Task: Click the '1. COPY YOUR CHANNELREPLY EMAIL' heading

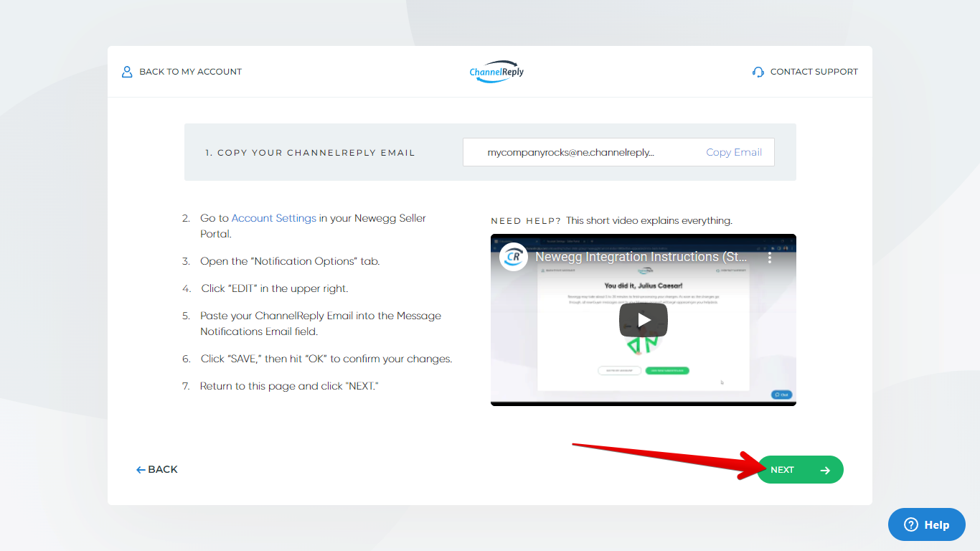Action: click(310, 153)
